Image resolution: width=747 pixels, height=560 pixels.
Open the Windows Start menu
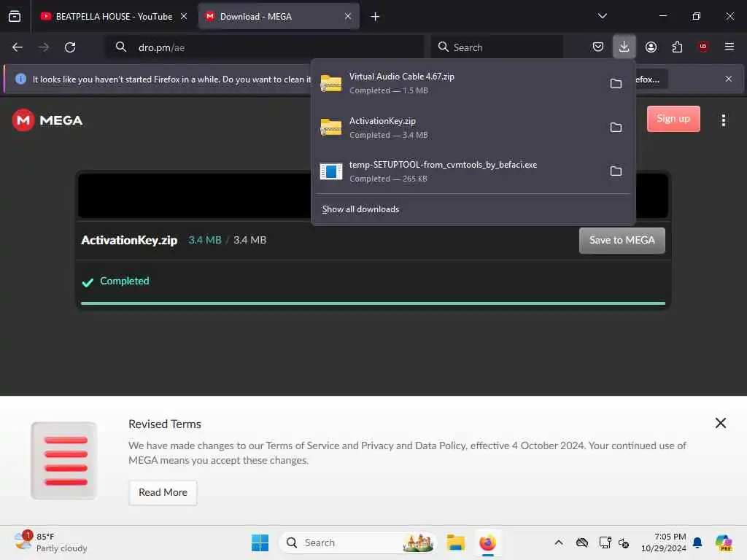260,542
